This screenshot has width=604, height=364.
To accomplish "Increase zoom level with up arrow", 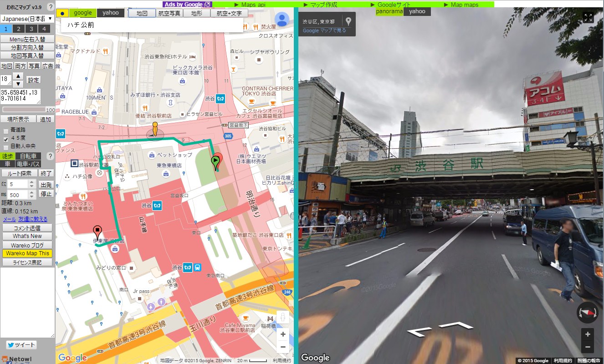I will click(18, 76).
